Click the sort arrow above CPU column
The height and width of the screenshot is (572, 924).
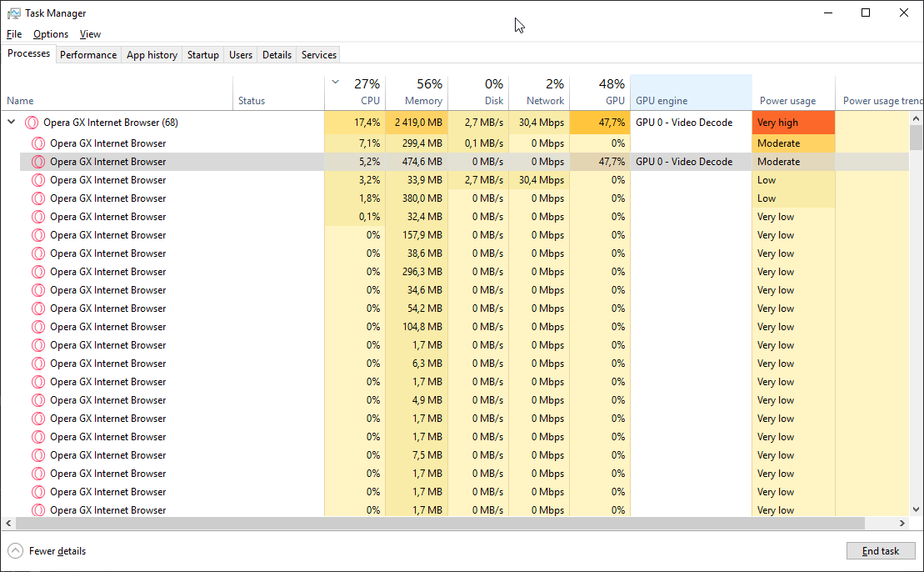tap(335, 82)
